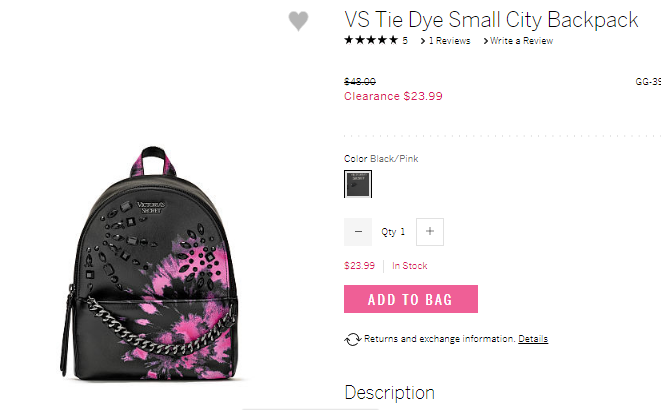
Task: Click the Description section heading
Action: point(390,393)
